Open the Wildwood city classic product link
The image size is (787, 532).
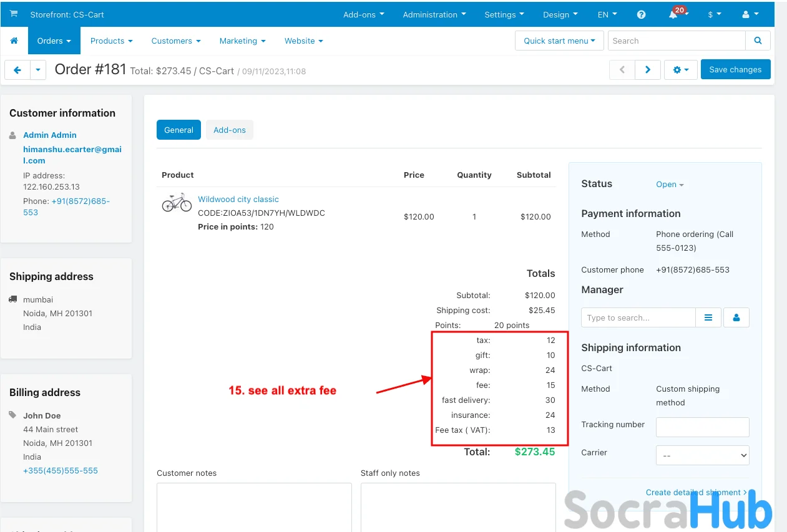[x=238, y=200]
